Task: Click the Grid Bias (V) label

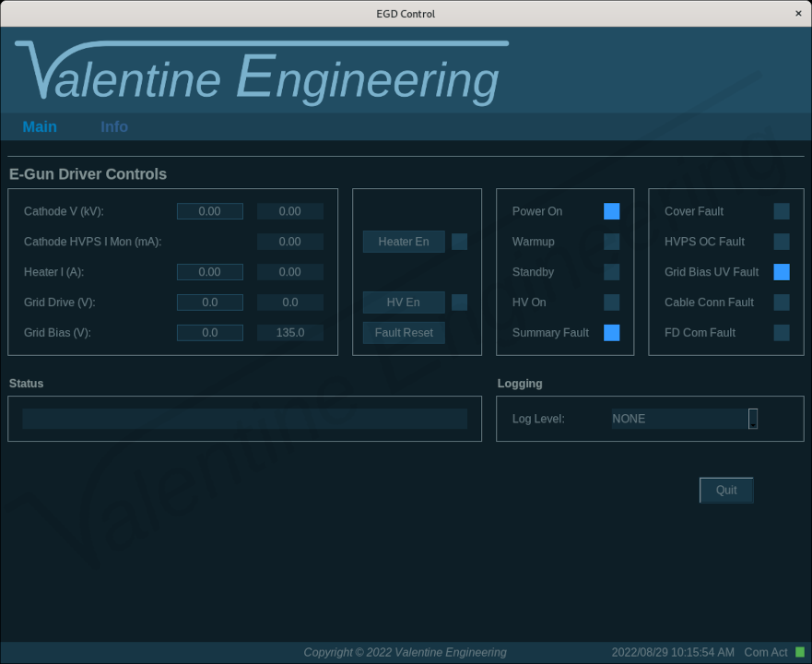Action: pos(57,333)
